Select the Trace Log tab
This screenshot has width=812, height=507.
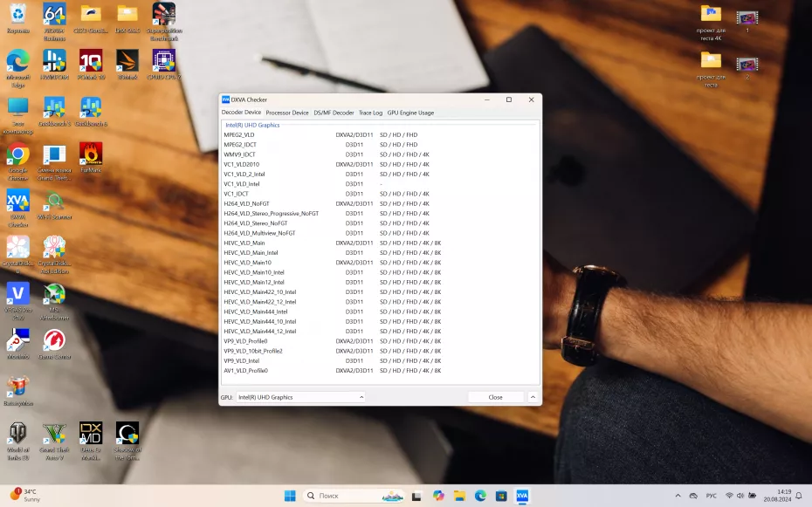370,113
